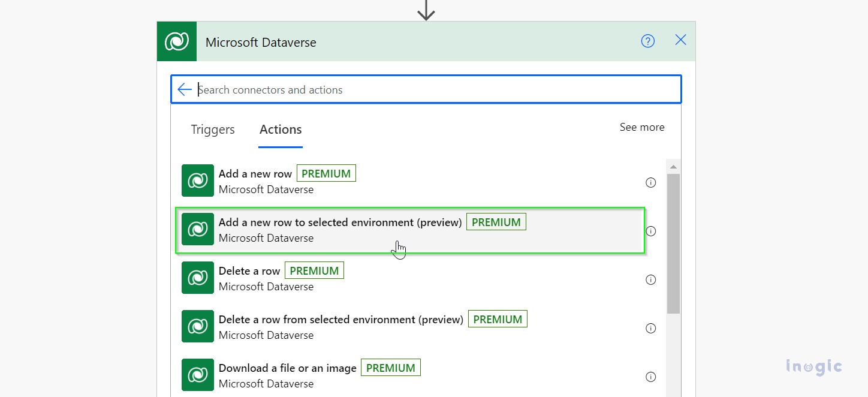Switch to the Triggers tab

click(x=213, y=130)
